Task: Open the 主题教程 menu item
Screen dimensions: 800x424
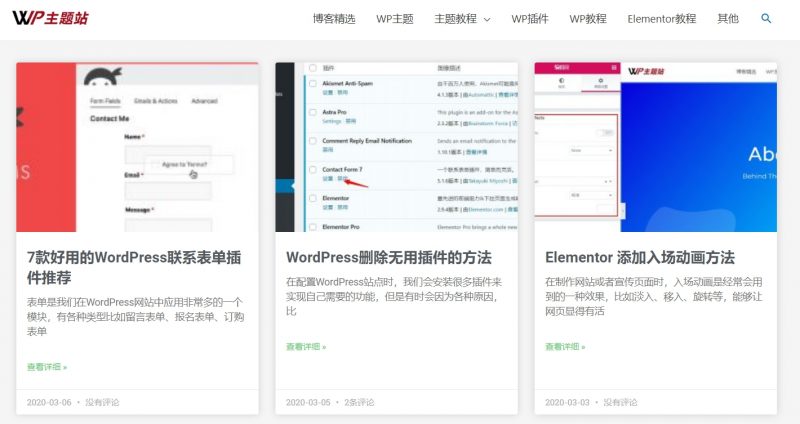Action: coord(455,19)
